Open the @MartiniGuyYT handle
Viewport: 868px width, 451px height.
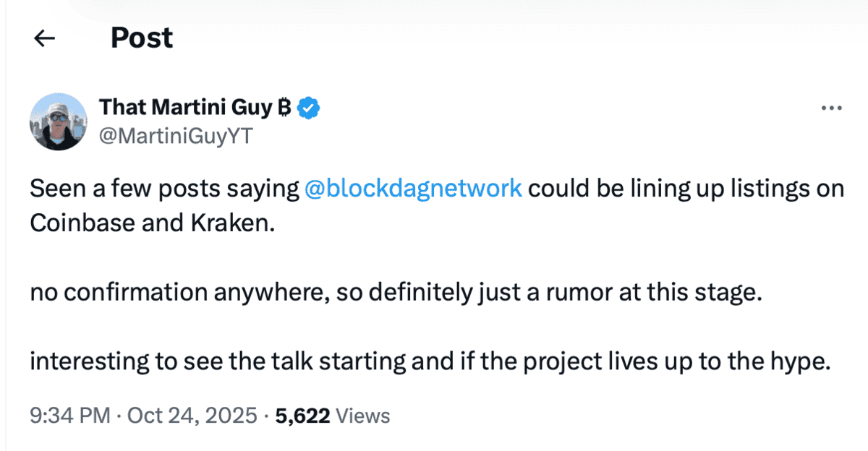(175, 136)
